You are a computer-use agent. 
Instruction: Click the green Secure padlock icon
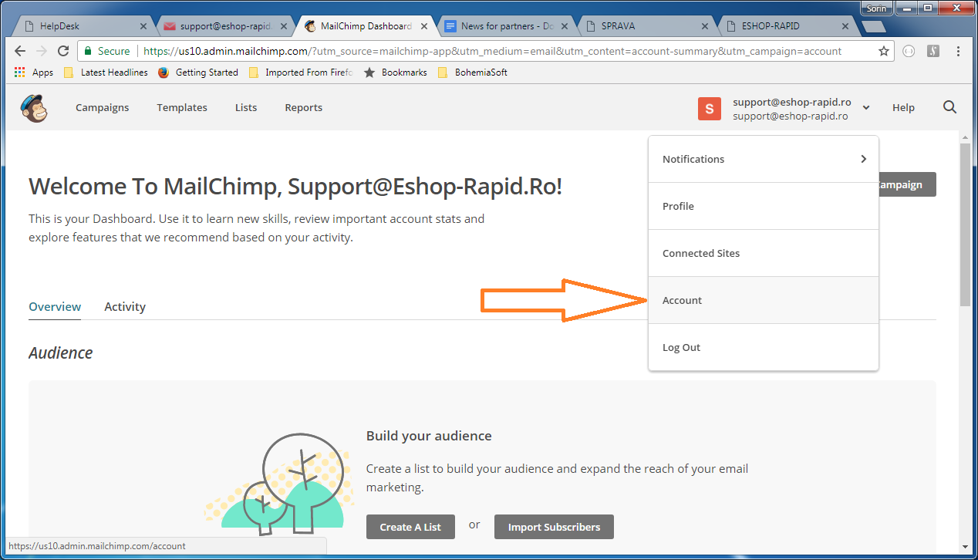pyautogui.click(x=88, y=51)
